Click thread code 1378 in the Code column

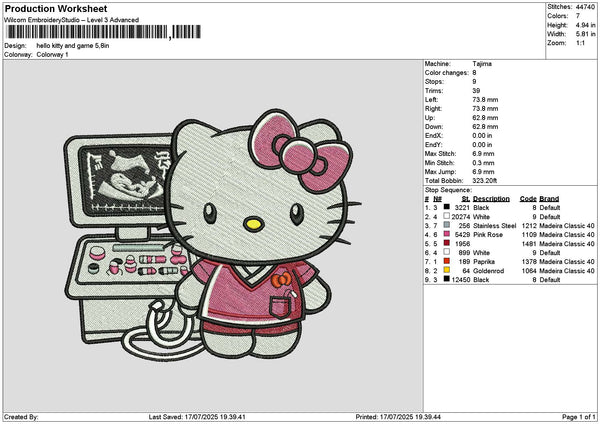[x=529, y=262]
